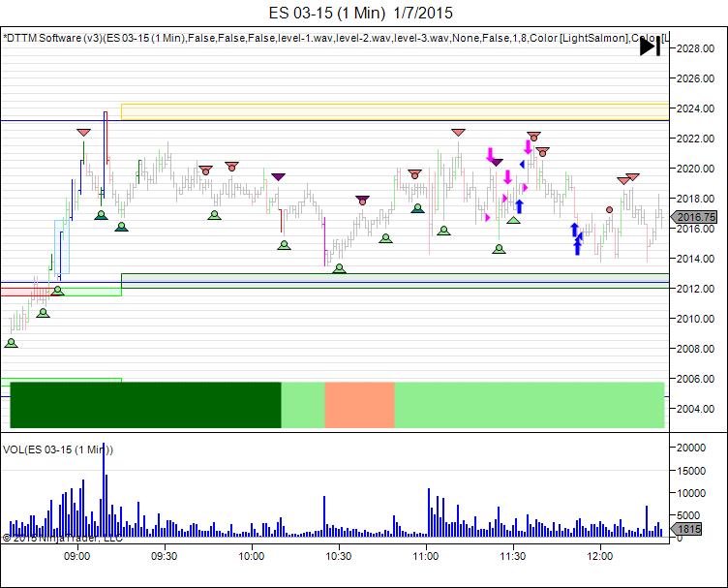The height and width of the screenshot is (588, 728).
Task: Click the magenta down arrow above the purple triangle near 11:22
Action: 490,154
